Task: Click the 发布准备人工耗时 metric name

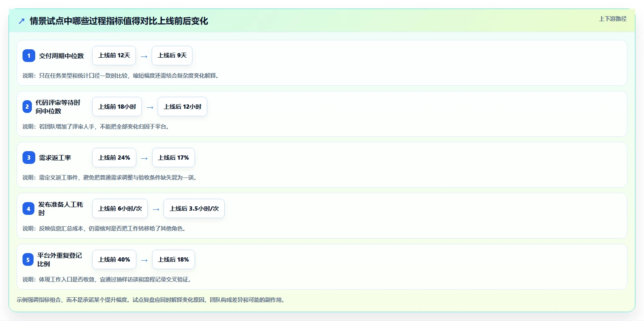Action: click(60, 208)
